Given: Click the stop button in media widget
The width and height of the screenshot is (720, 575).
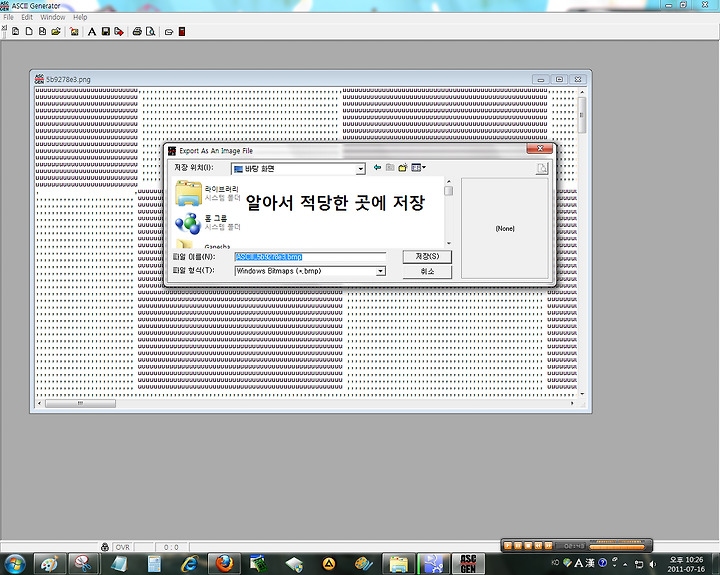Looking at the screenshot, I should (x=528, y=546).
